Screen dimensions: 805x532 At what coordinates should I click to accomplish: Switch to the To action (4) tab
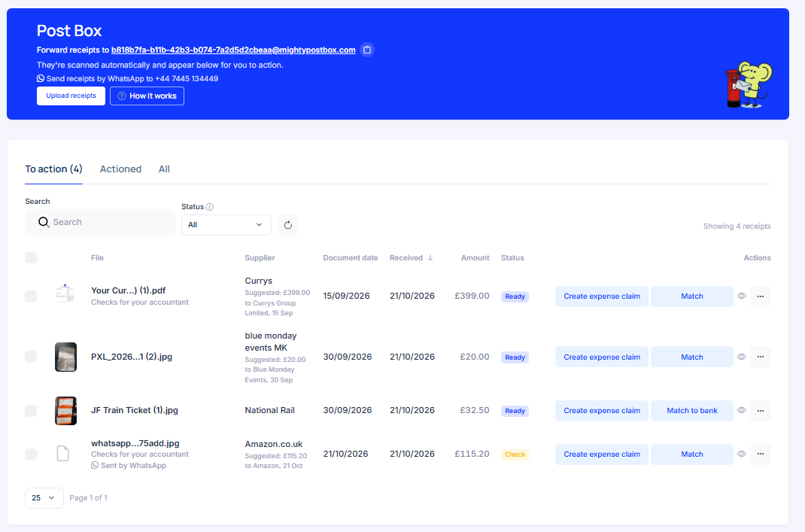pyautogui.click(x=53, y=169)
